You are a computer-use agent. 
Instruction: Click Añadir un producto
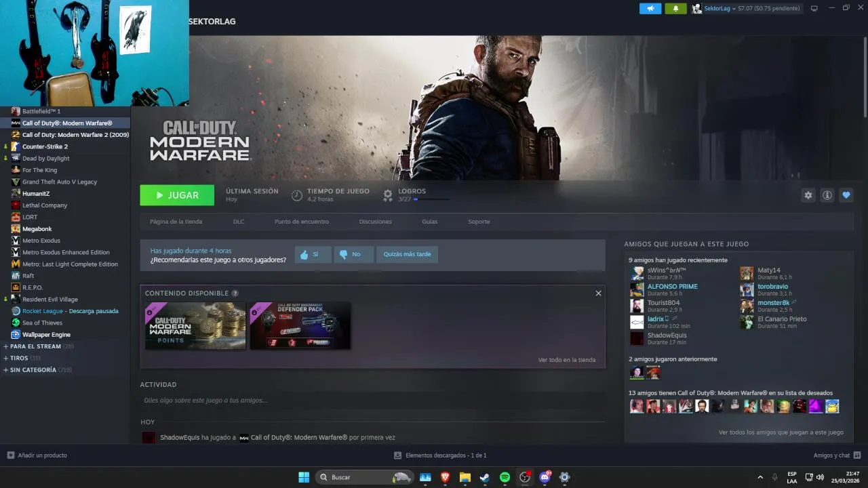(x=37, y=455)
